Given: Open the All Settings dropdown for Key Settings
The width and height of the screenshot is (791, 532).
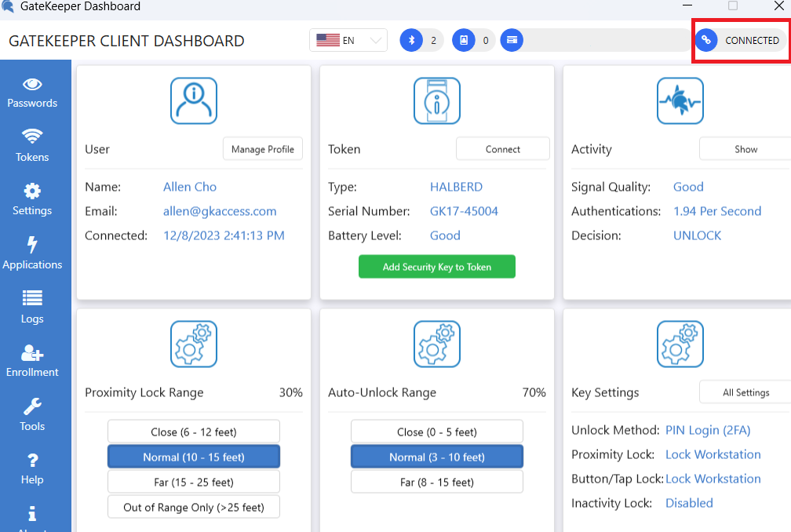Looking at the screenshot, I should [745, 392].
